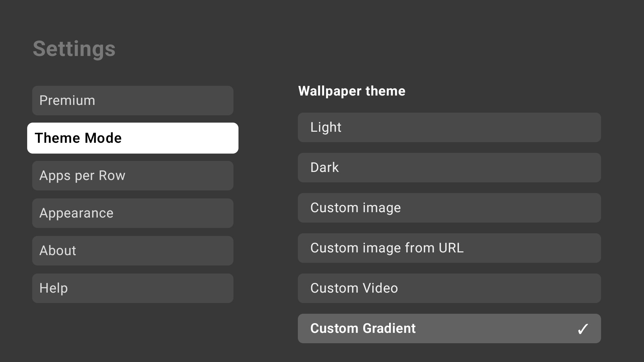This screenshot has width=644, height=362.
Task: Open the Theme Mode section
Action: click(133, 138)
